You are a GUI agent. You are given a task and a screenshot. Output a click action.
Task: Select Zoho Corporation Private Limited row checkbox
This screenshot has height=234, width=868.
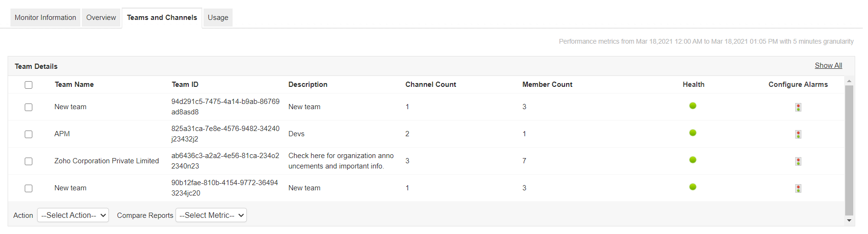tap(29, 161)
